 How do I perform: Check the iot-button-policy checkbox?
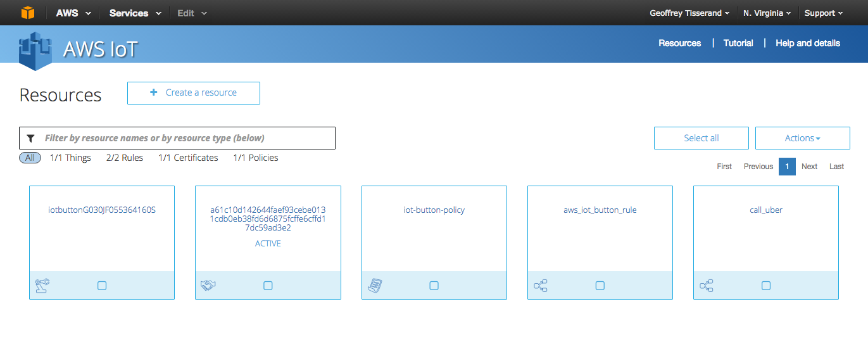point(434,286)
